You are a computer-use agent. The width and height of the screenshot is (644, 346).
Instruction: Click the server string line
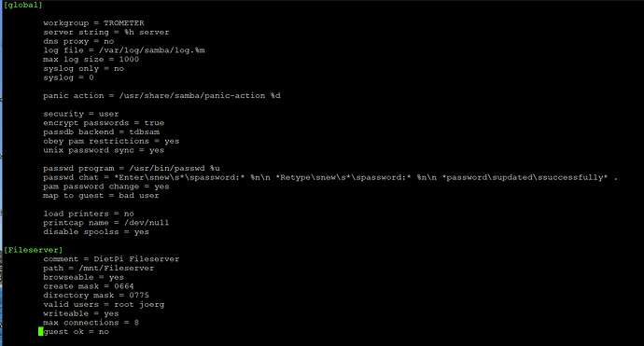coord(106,32)
